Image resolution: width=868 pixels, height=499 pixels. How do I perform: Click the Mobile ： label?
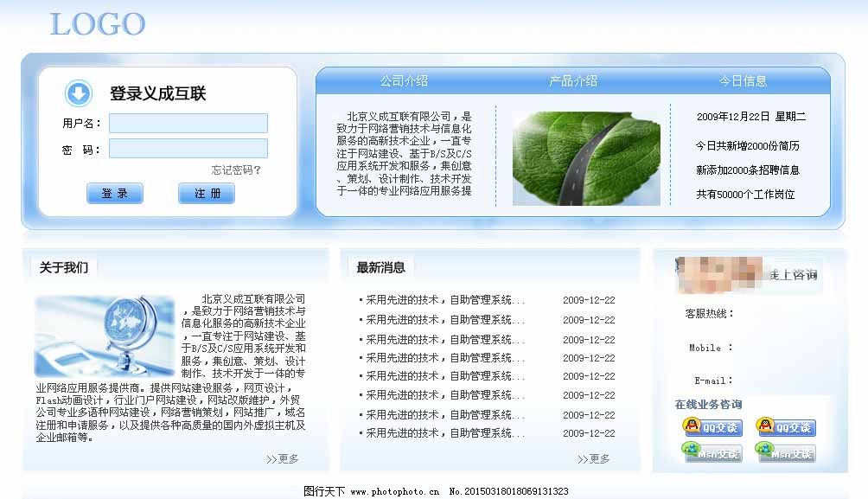click(x=711, y=348)
